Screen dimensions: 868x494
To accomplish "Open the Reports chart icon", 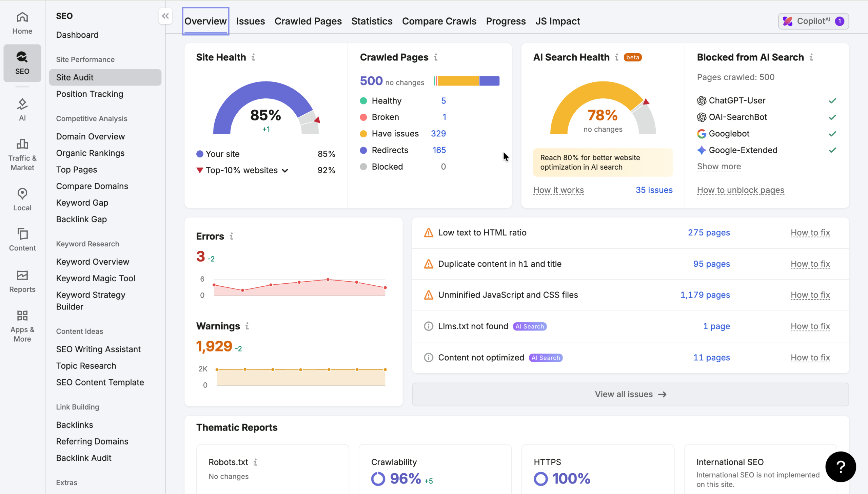I will point(22,275).
